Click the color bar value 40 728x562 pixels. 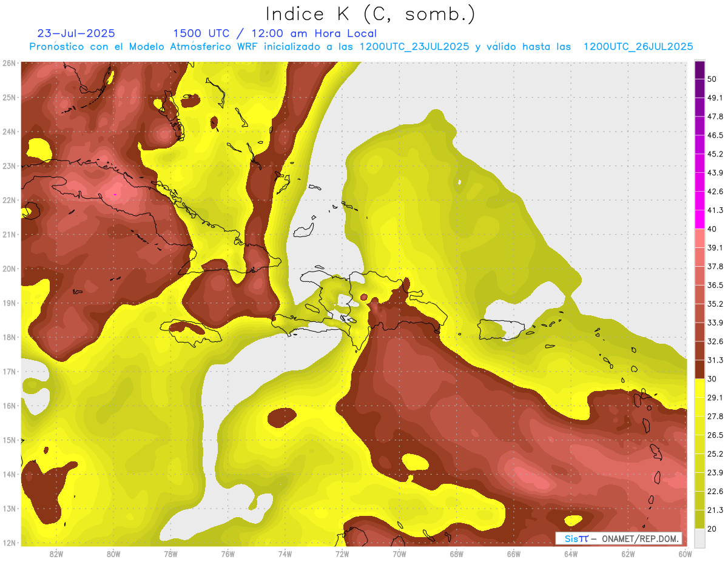[x=712, y=229]
